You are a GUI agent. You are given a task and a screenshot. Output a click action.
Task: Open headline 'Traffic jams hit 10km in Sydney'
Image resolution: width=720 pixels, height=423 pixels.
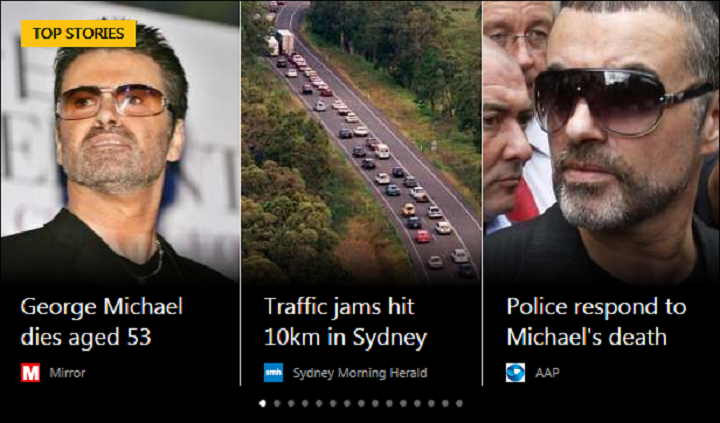pyautogui.click(x=345, y=321)
